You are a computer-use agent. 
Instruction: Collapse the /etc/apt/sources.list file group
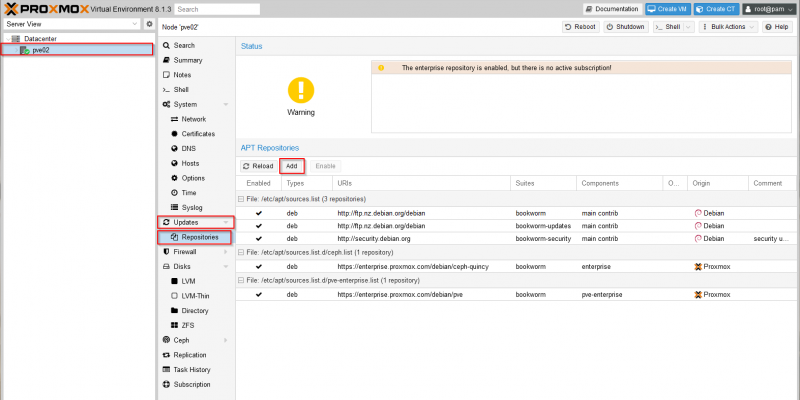click(240, 199)
